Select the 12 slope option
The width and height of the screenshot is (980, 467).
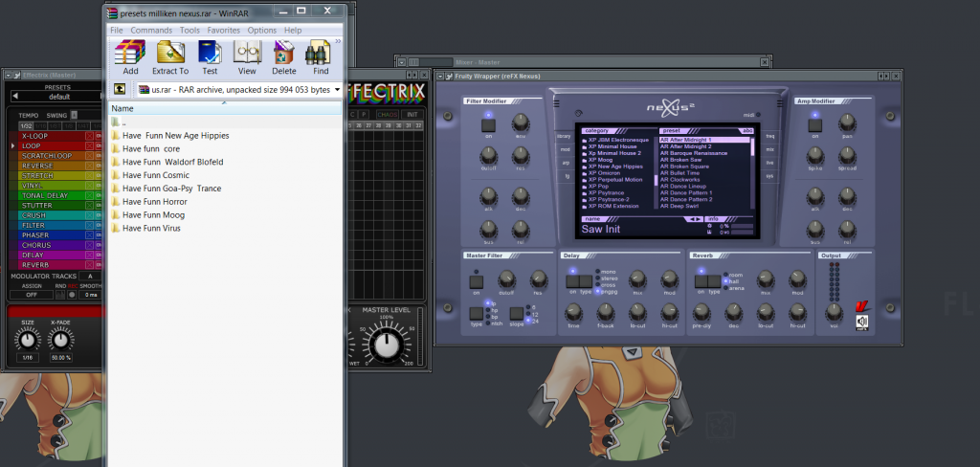(530, 313)
